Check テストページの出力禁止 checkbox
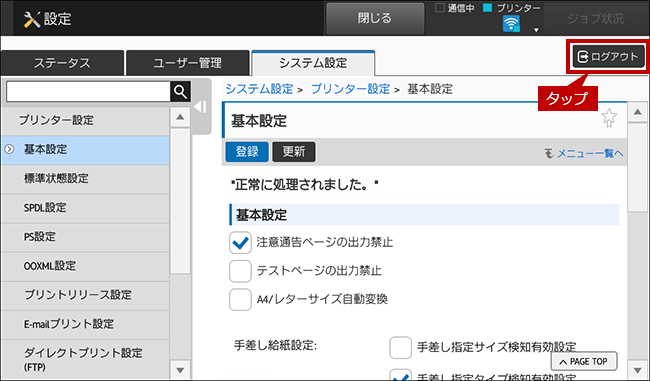This screenshot has width=650, height=381. pyautogui.click(x=240, y=271)
